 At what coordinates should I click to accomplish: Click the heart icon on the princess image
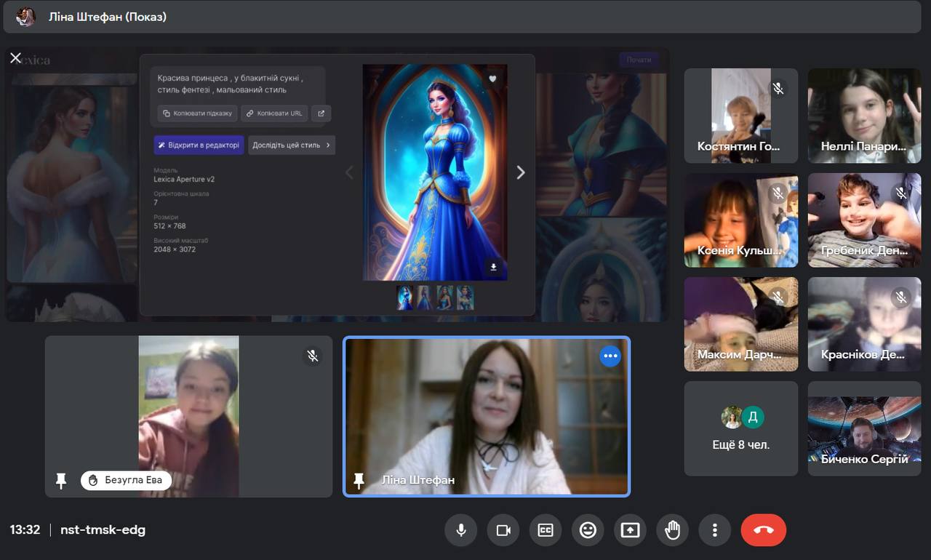(x=492, y=79)
